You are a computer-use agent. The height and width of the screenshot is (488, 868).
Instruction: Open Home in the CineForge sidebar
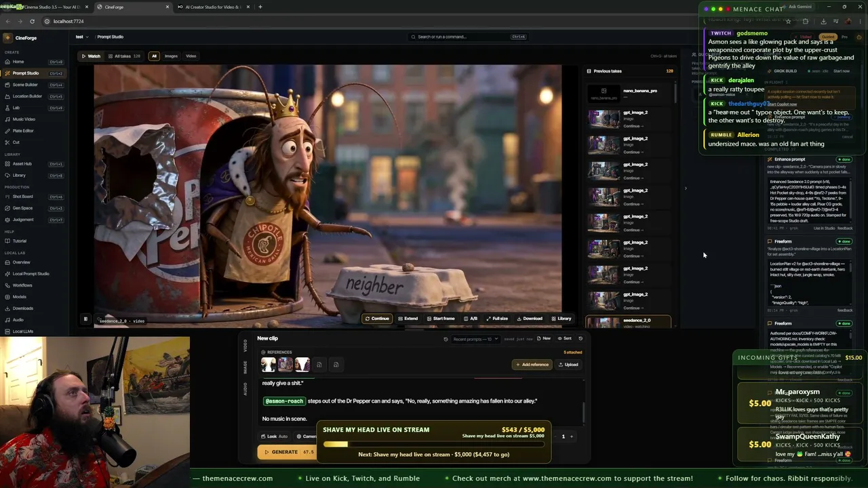(x=34, y=62)
